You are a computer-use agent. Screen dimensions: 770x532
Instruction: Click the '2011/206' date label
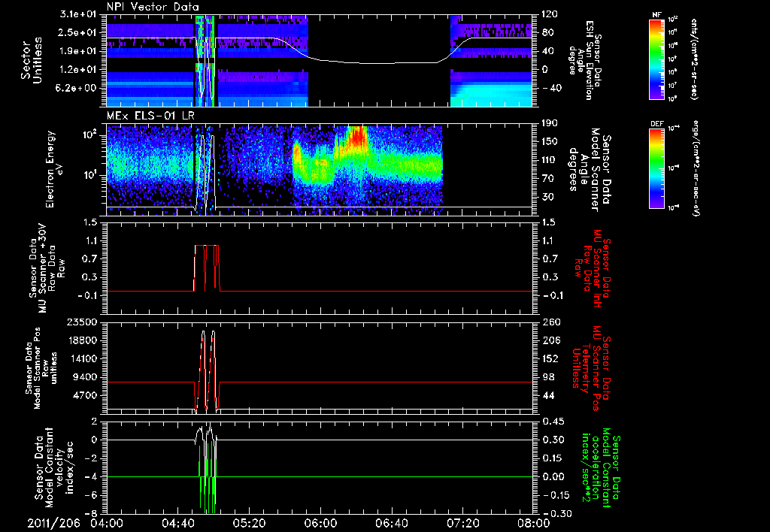pos(53,523)
